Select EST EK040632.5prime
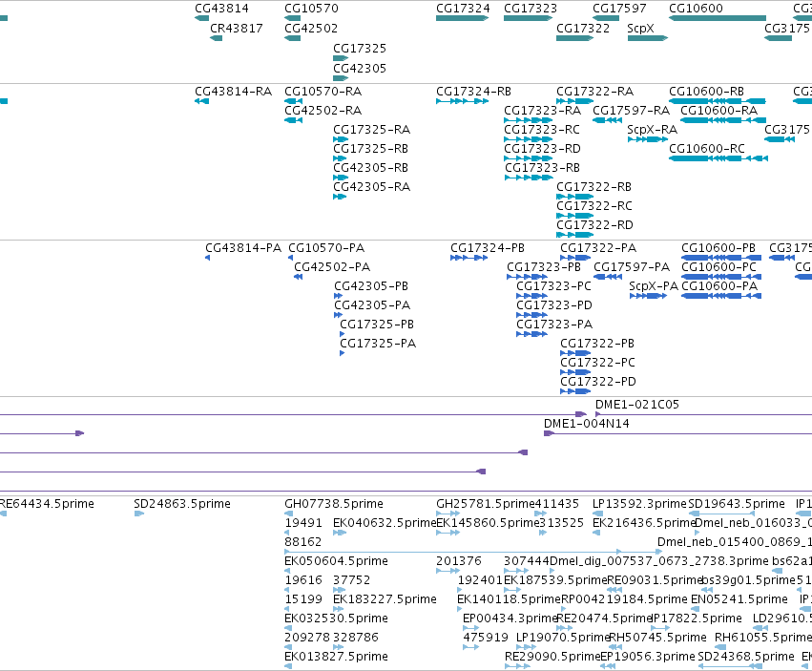The width and height of the screenshot is (812, 671). tap(385, 523)
